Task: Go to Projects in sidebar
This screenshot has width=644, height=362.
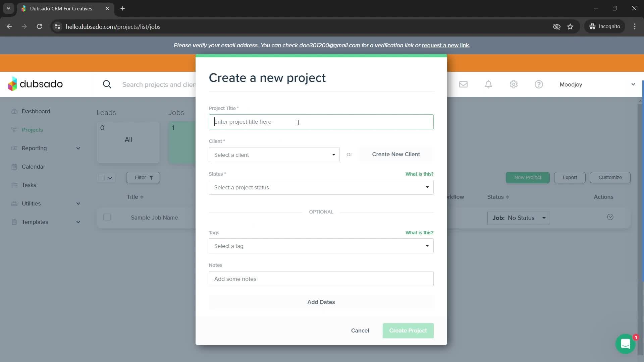Action: pos(32,130)
